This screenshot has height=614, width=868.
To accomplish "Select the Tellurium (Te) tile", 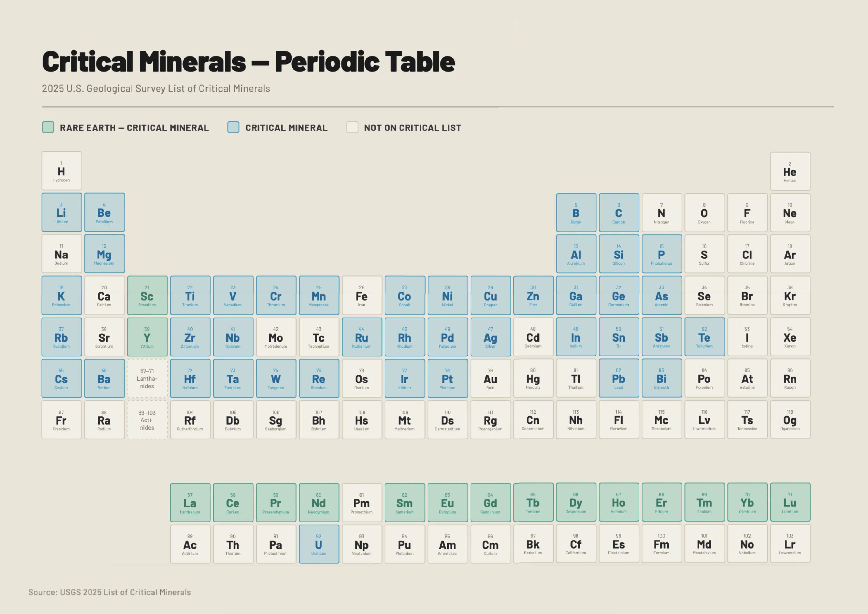I will (x=705, y=337).
